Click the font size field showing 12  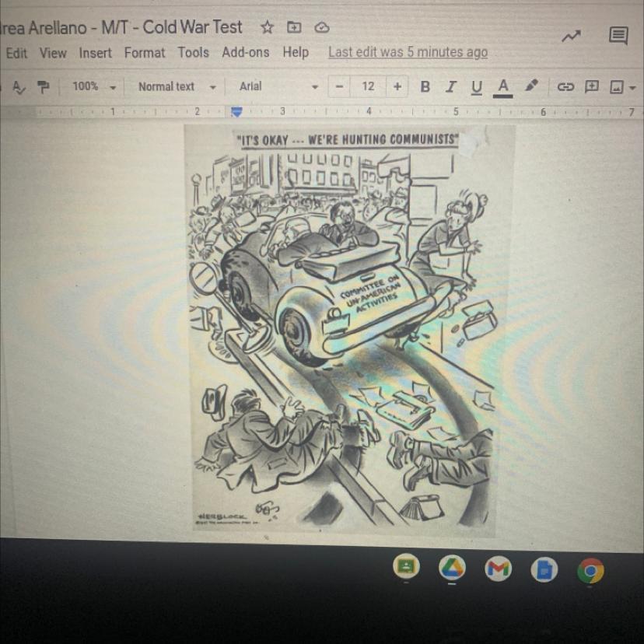click(368, 86)
